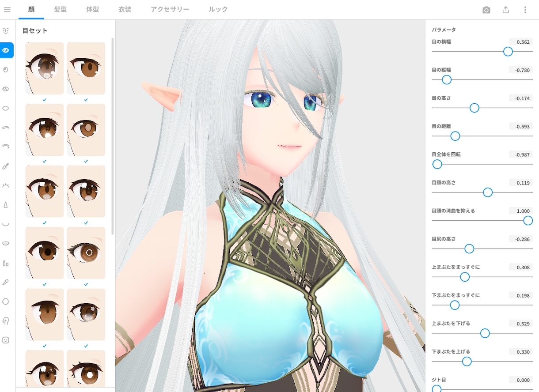Click the 上まぶたを下げる value field 0.529
The height and width of the screenshot is (392, 539).
(520, 324)
